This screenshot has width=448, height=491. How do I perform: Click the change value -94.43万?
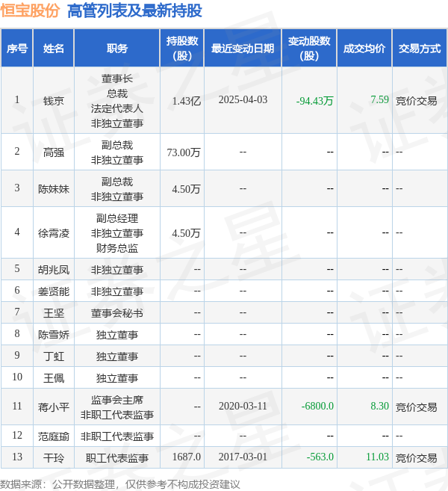pyautogui.click(x=315, y=101)
